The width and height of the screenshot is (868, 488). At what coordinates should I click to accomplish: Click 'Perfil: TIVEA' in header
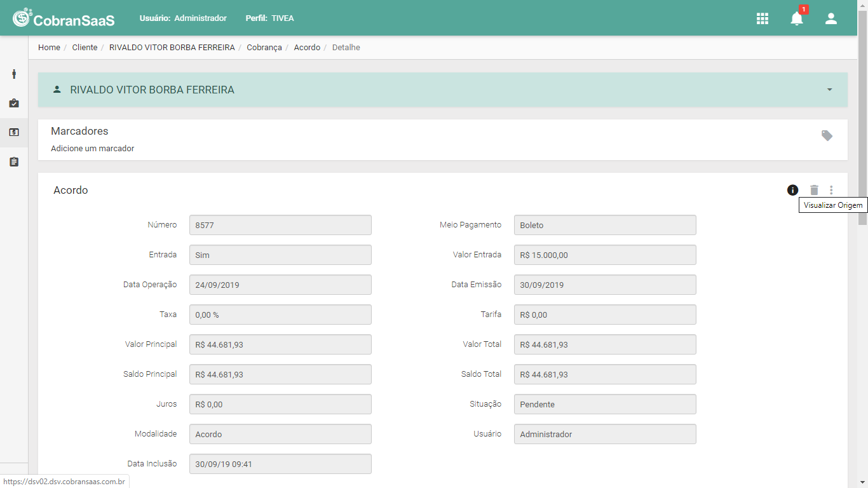pyautogui.click(x=269, y=18)
